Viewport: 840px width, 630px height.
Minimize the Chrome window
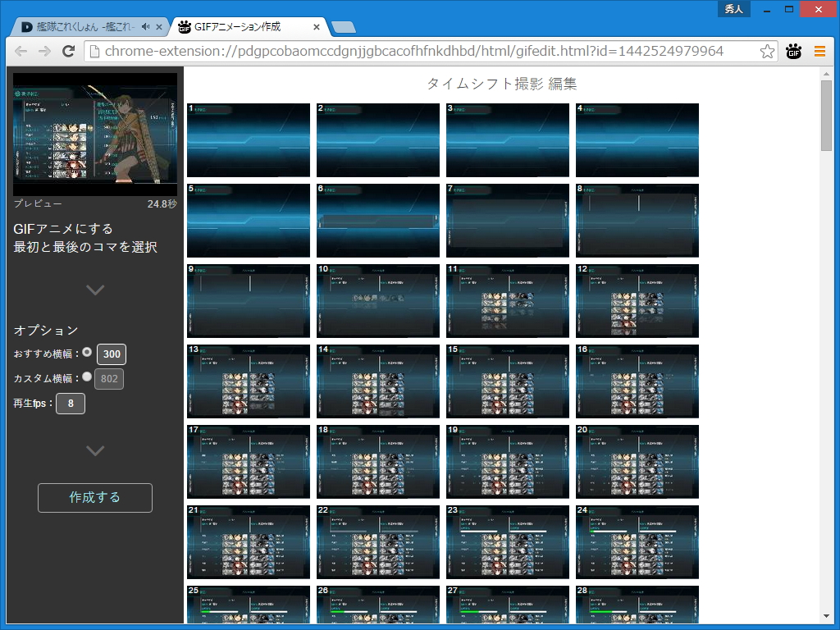tap(767, 9)
